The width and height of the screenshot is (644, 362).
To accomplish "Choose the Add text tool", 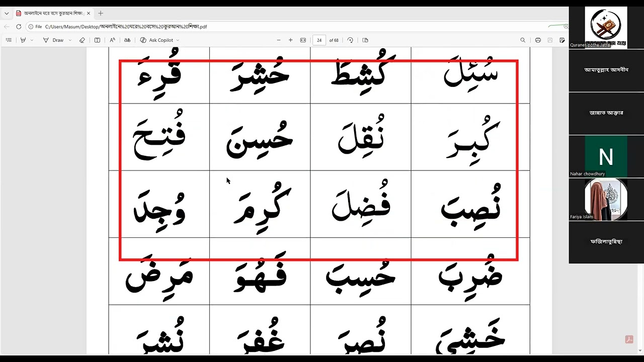I will point(97,40).
